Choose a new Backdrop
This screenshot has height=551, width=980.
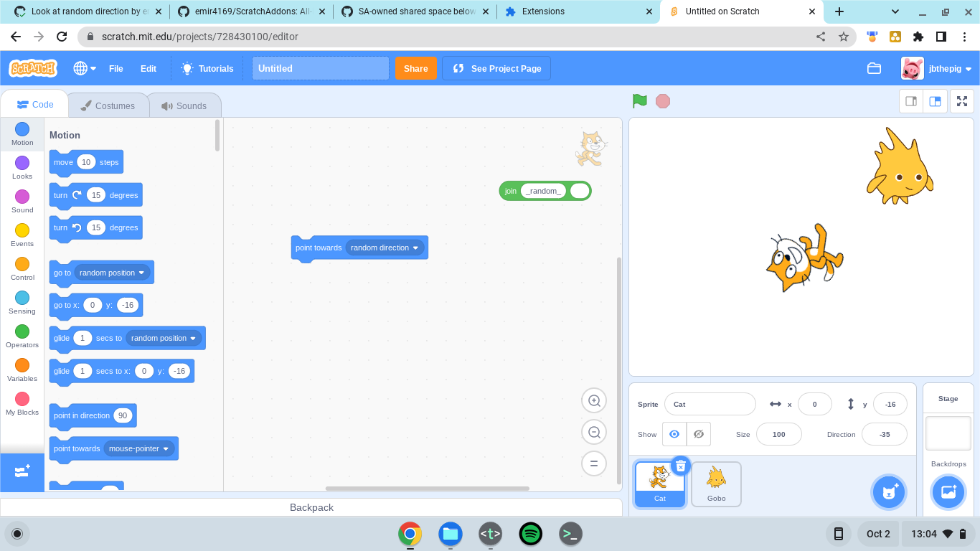948,491
